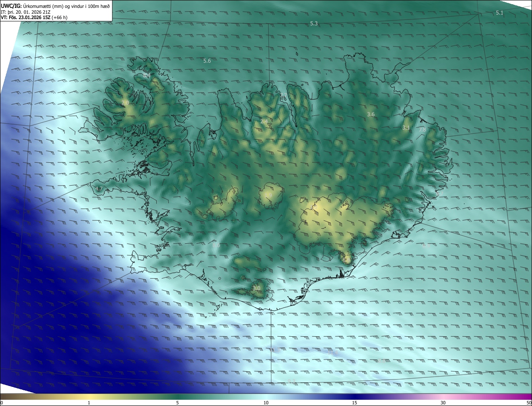The height and width of the screenshot is (406, 532).
Task: Click the 2.4 value in north Iceland
Action: point(264,122)
